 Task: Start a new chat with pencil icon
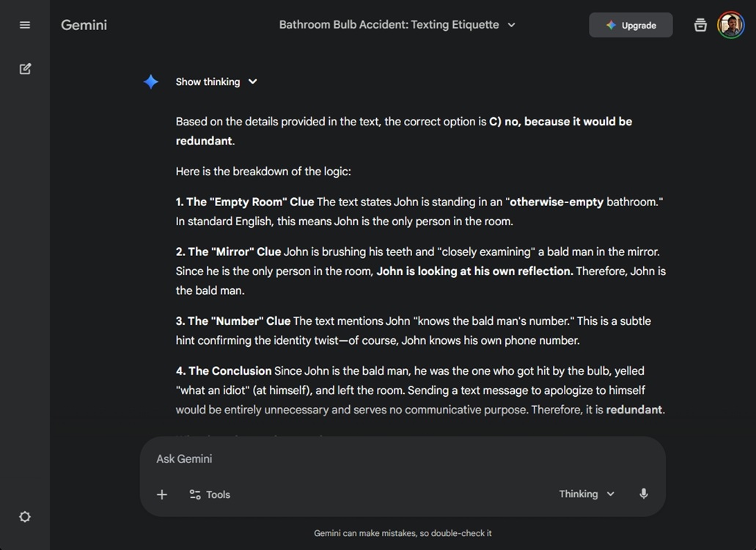pyautogui.click(x=25, y=69)
